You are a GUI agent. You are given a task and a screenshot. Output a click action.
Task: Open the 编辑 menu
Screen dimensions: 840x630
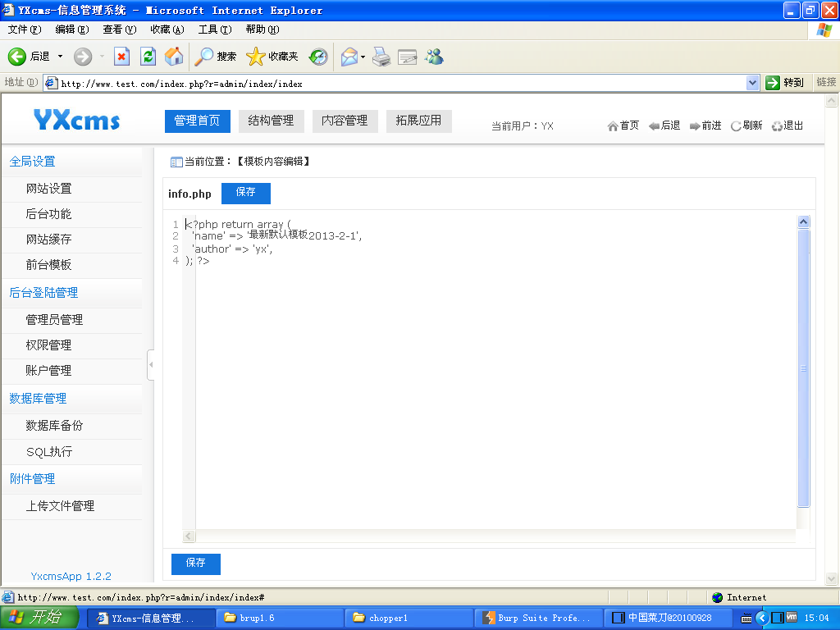pos(72,30)
